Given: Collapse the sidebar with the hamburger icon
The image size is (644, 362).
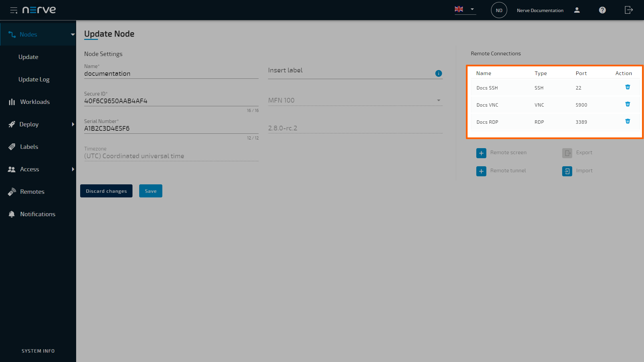Looking at the screenshot, I should 14,10.
